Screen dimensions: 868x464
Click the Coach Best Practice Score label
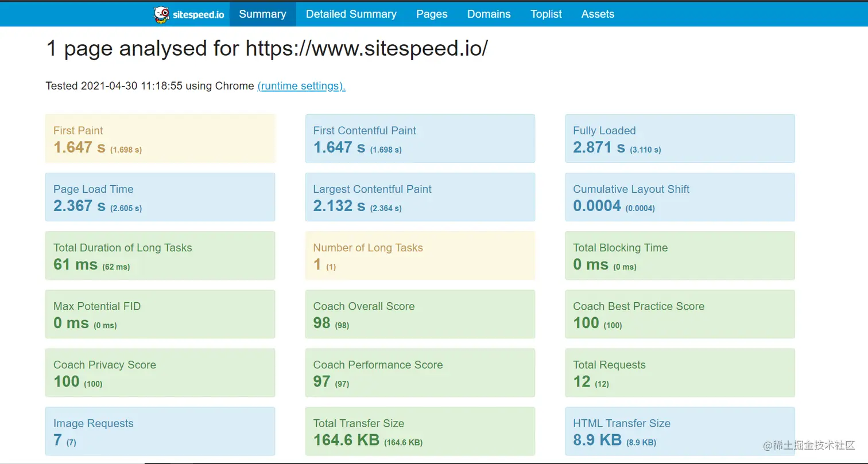[x=639, y=306]
